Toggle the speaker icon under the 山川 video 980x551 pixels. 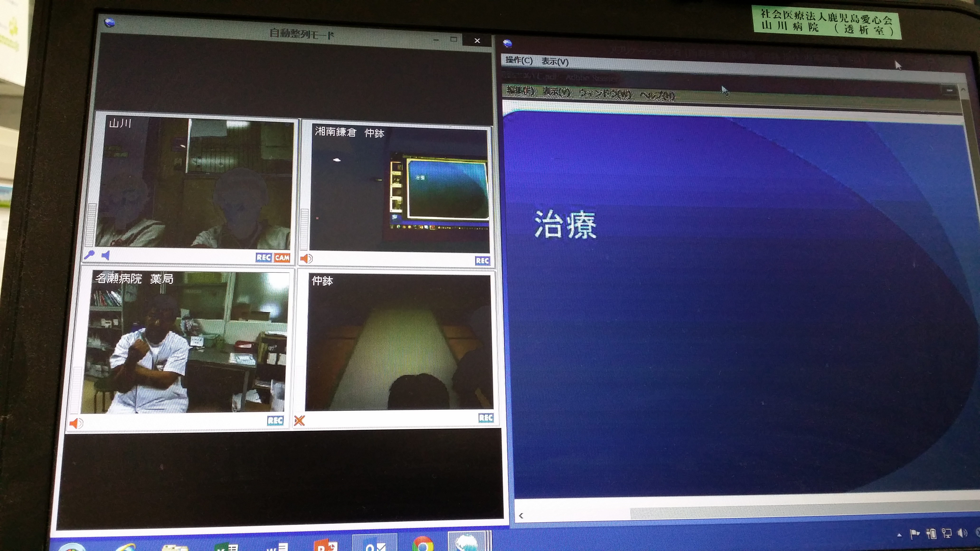click(x=106, y=255)
